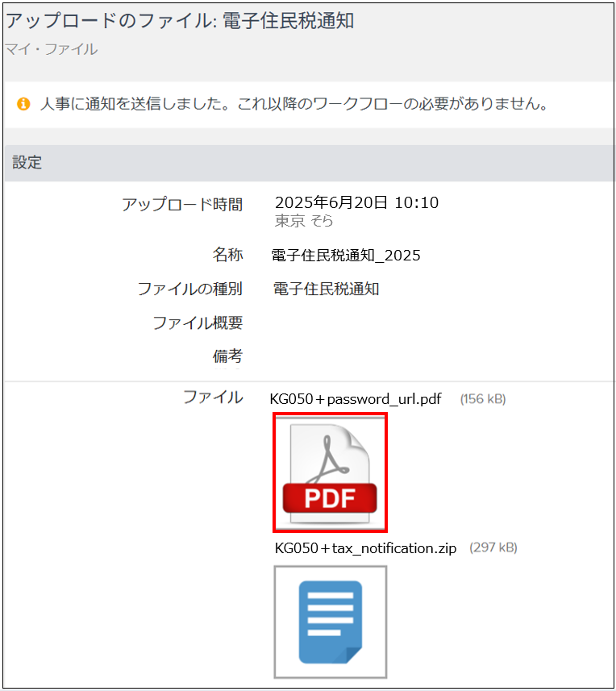The image size is (616, 691).
Task: Click the ファイルの種別 field label
Action: 190,289
